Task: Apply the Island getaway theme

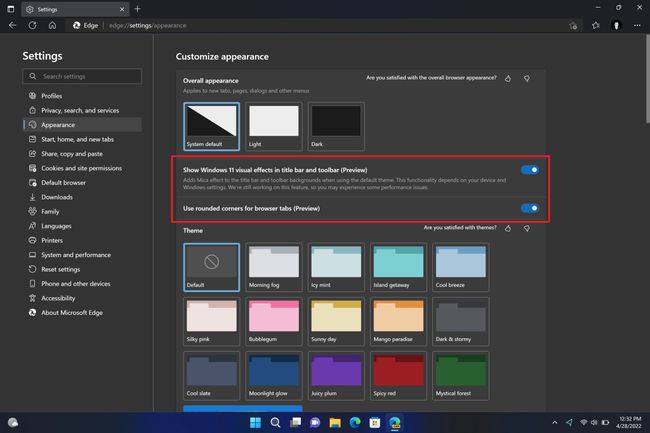Action: [x=398, y=267]
